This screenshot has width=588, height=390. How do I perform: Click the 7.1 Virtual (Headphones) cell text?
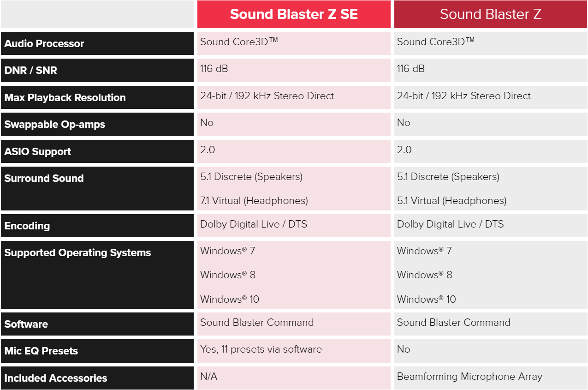[x=254, y=201]
